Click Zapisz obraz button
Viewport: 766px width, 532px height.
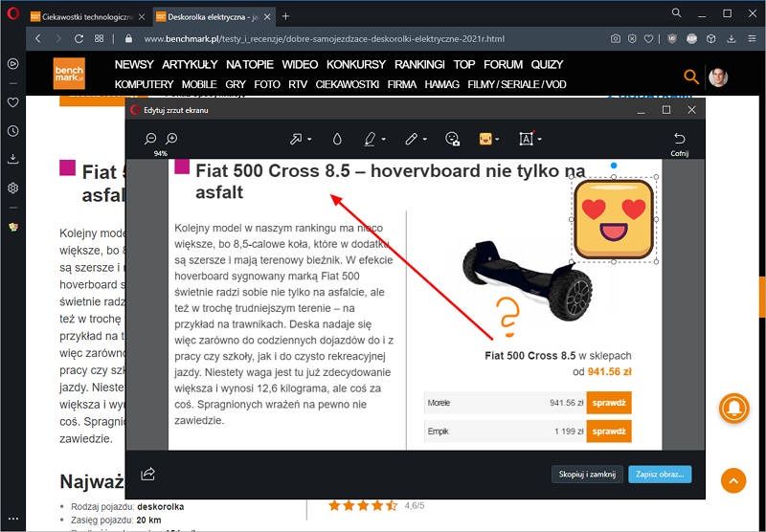(x=660, y=474)
